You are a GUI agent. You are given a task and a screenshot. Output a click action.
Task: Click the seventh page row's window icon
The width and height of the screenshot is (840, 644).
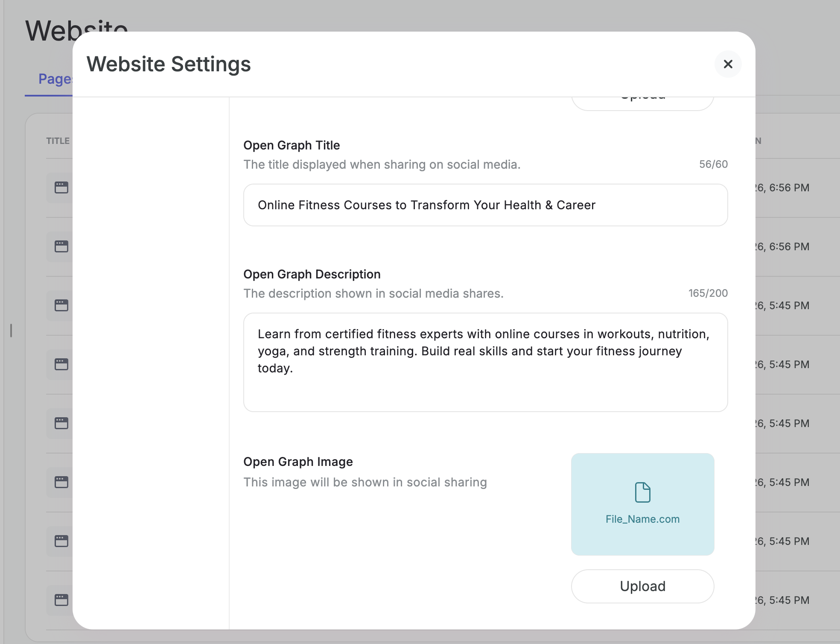coord(61,541)
